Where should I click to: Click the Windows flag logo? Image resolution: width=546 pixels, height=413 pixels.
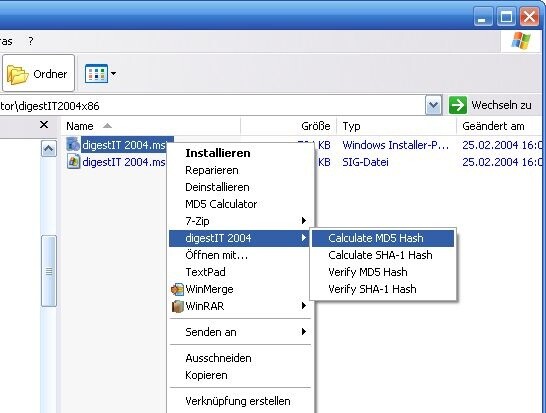[x=521, y=41]
